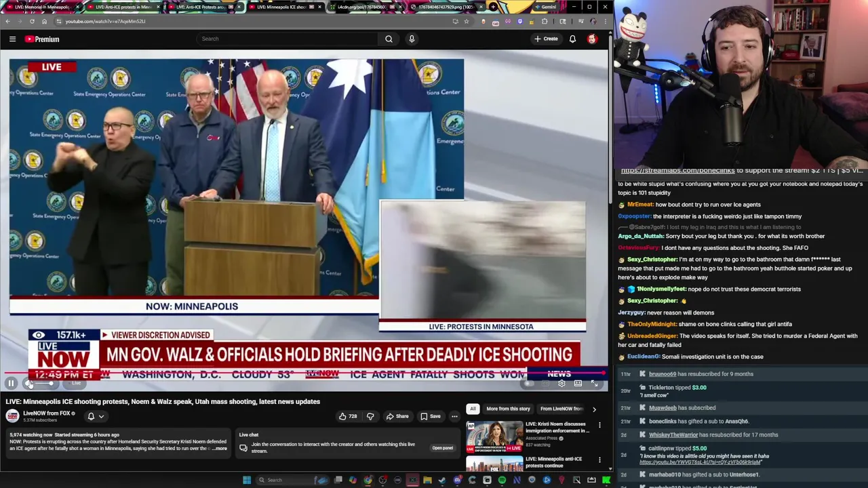Save the video to a playlist

click(x=430, y=416)
